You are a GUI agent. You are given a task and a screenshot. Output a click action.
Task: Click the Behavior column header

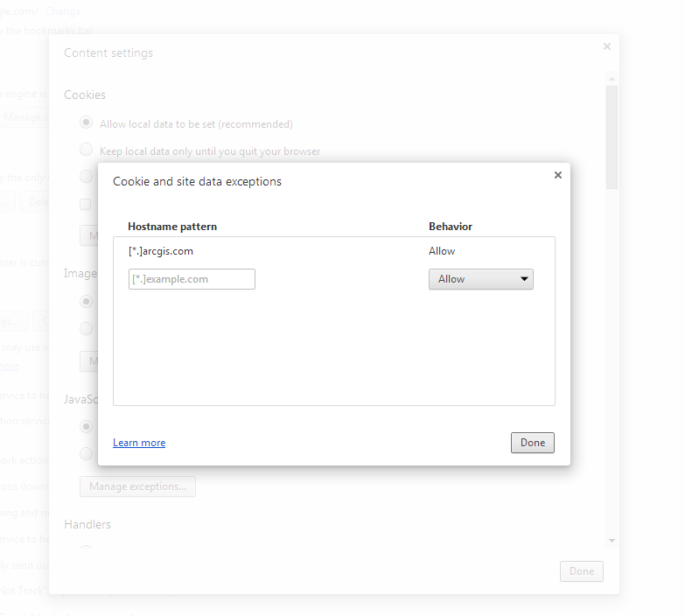pos(451,227)
